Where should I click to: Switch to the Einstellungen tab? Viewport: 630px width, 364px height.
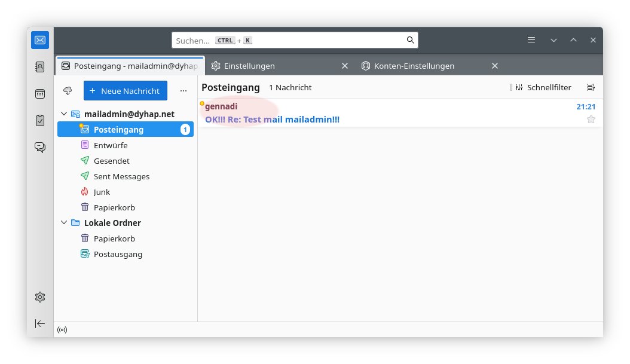click(249, 66)
